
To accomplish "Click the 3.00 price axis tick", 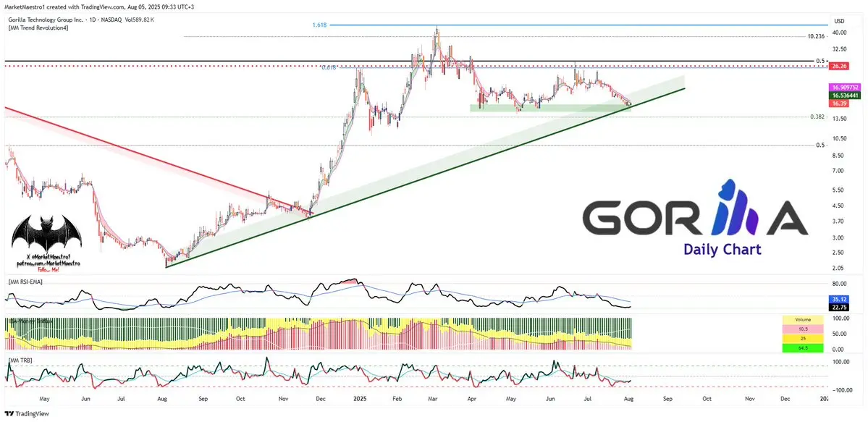I will [x=839, y=237].
